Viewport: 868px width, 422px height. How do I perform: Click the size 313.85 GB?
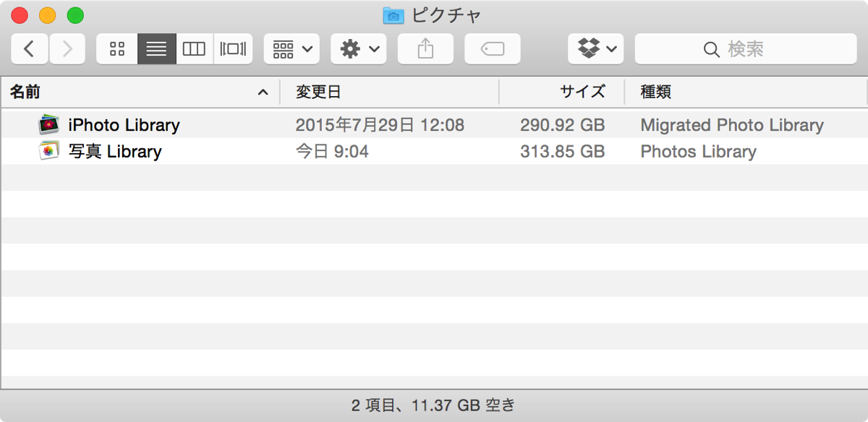click(562, 152)
